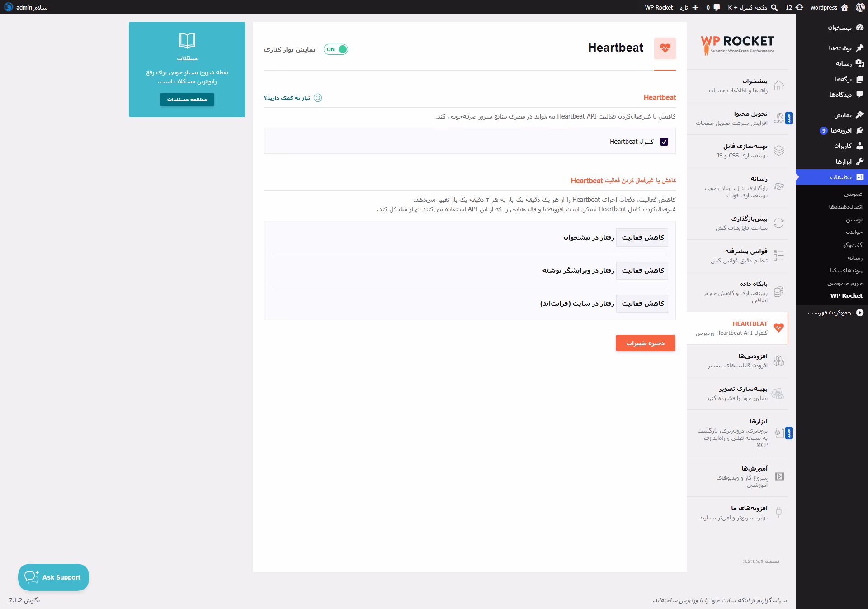
Task: Select پیوندهای یکتا submenu item
Action: coord(846,270)
